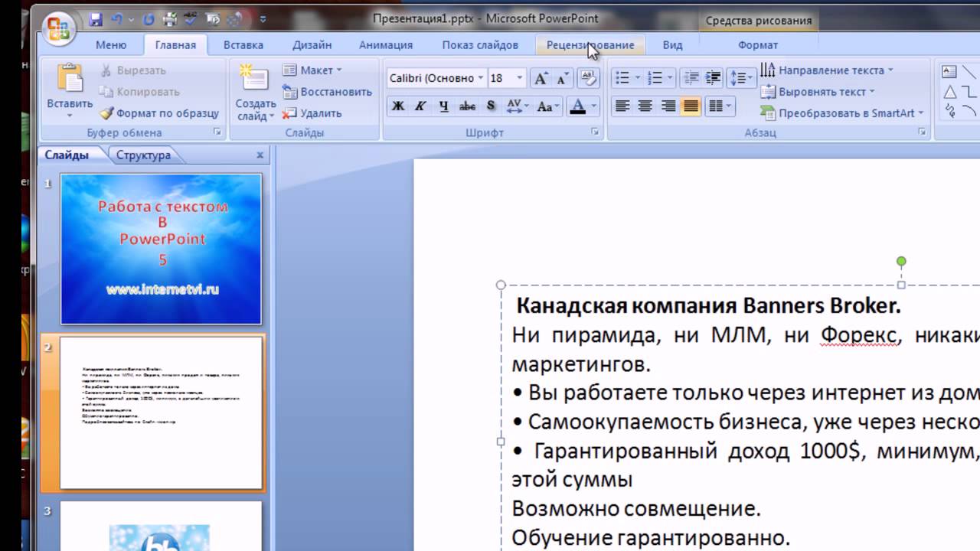Open Буфер обмена dialog launcher
Viewport: 980px width, 551px height.
[x=217, y=132]
